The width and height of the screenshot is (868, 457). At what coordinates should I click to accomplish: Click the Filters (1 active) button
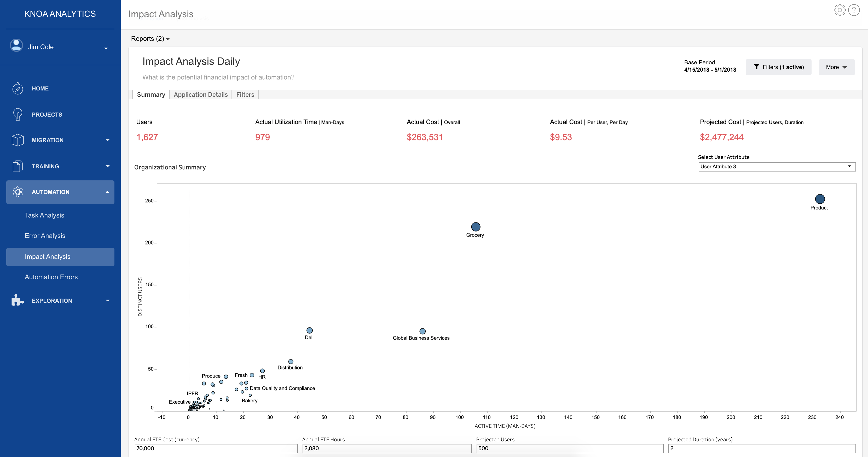(778, 67)
